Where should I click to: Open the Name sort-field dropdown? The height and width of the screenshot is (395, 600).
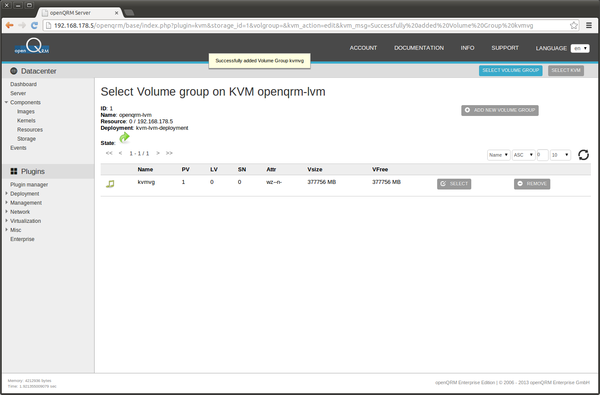pyautogui.click(x=498, y=155)
